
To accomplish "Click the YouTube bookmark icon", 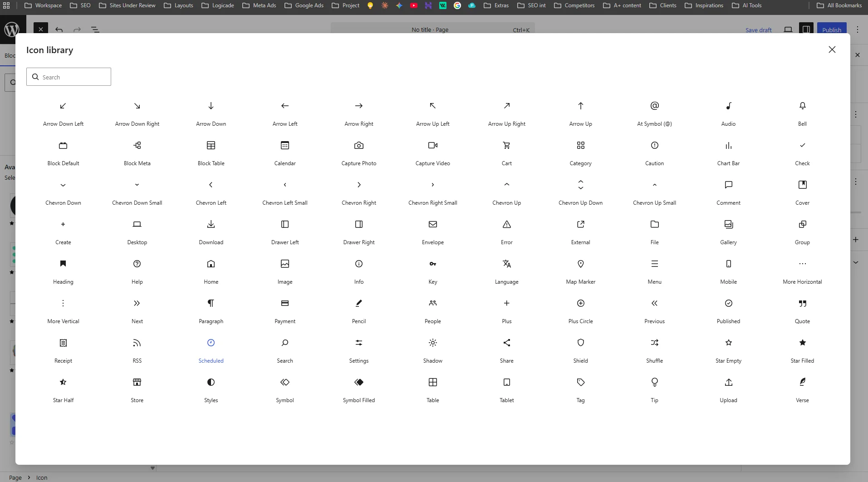I will 414,5.
